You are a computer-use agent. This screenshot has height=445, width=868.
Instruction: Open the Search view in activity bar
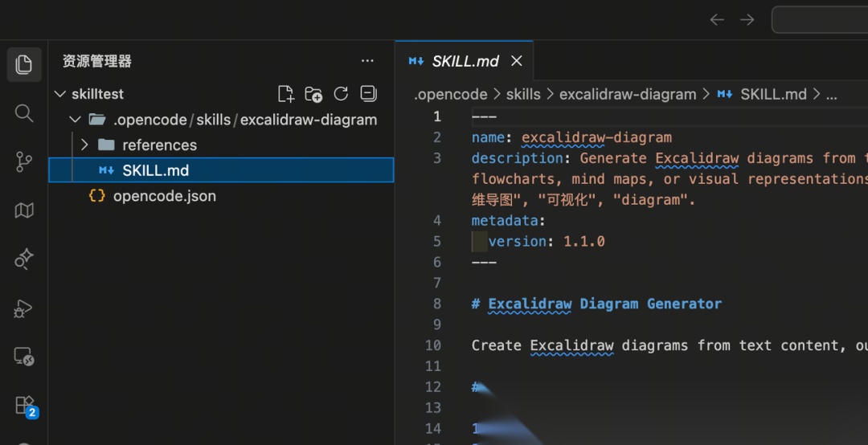point(24,113)
